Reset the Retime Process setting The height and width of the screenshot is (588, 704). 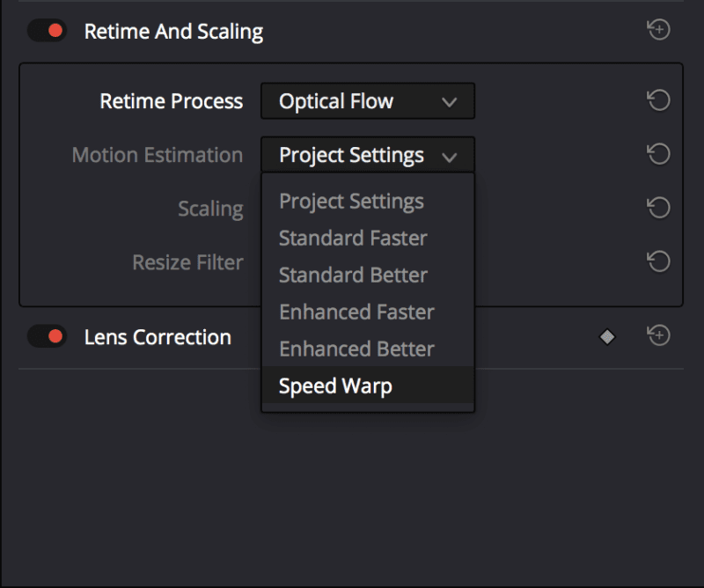point(658,100)
